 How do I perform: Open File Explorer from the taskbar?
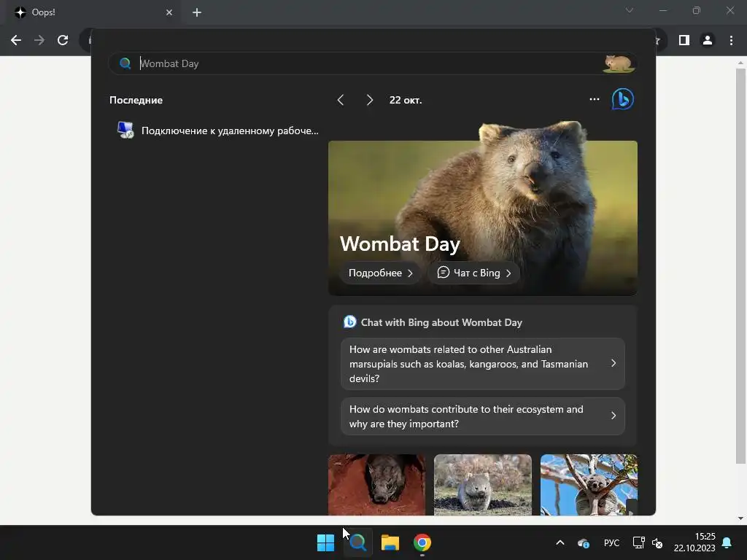point(390,542)
